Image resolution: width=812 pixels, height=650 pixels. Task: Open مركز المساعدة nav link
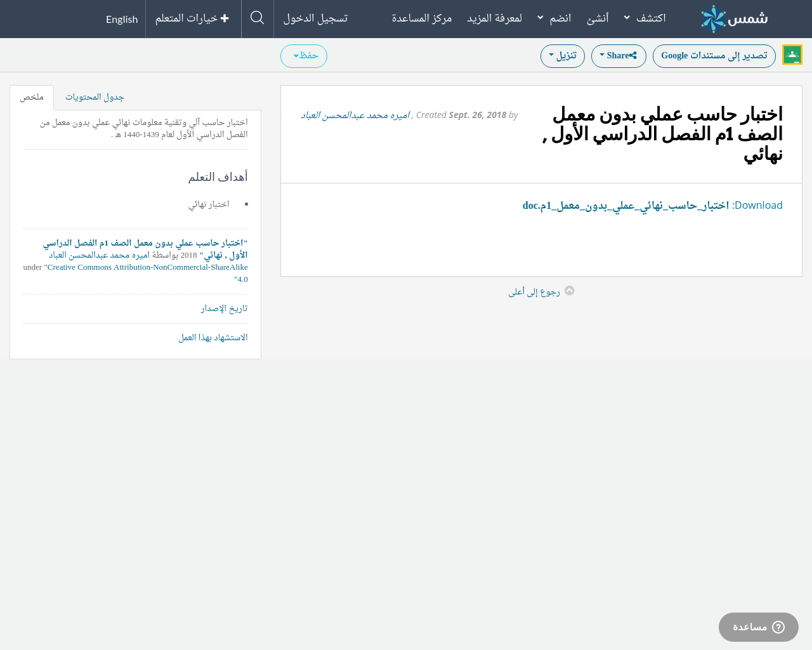pyautogui.click(x=422, y=18)
